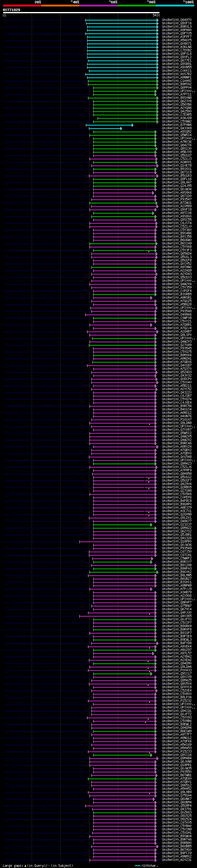Select the UniRef100_A0S7R2 label

[177, 74]
